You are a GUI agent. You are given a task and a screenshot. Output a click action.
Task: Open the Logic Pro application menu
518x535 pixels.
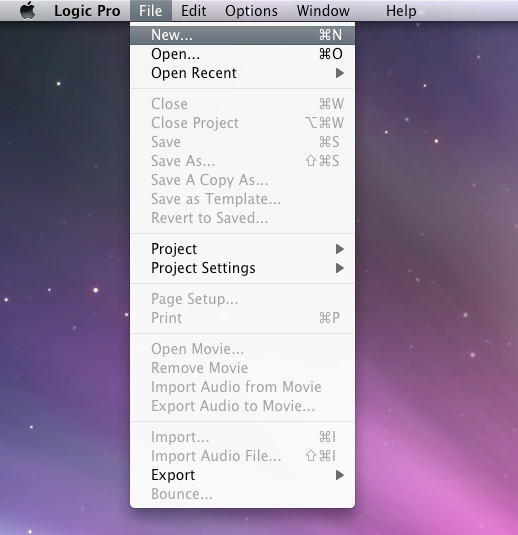pyautogui.click(x=87, y=11)
